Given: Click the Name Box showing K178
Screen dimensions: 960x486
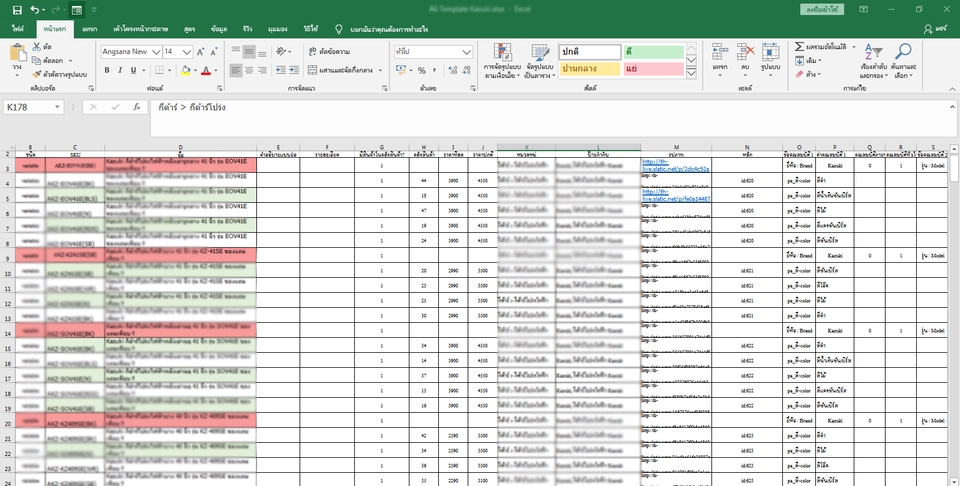Looking at the screenshot, I should (34, 107).
